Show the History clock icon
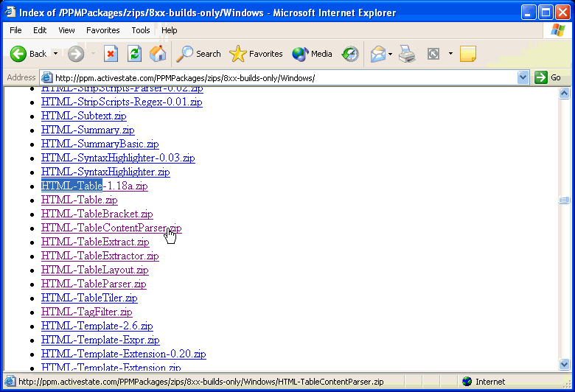This screenshot has height=392, width=575. click(350, 54)
